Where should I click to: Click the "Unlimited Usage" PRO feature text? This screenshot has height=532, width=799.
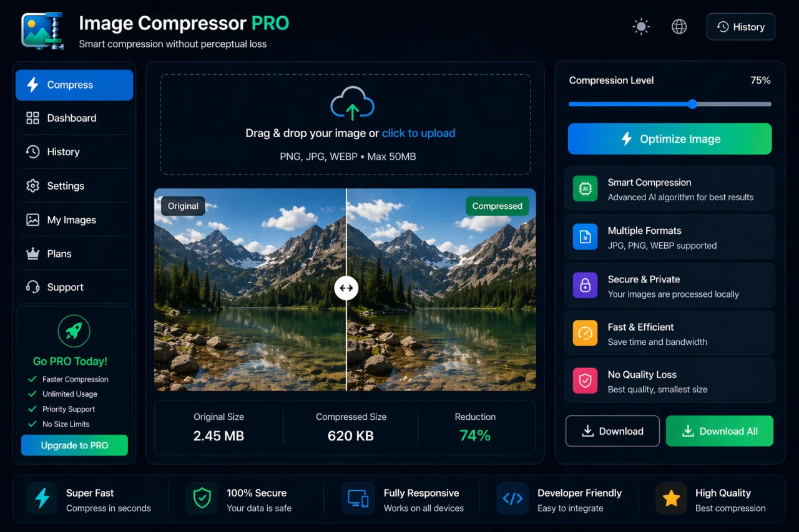coord(70,394)
